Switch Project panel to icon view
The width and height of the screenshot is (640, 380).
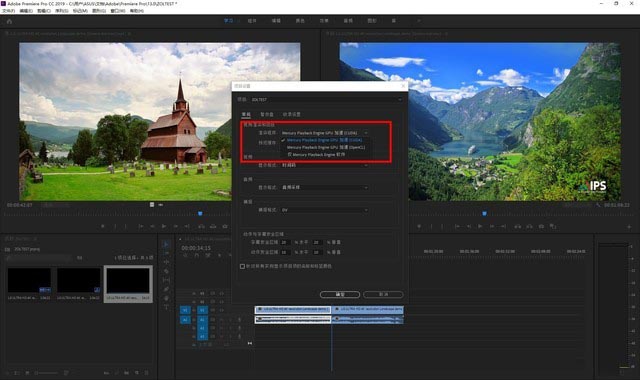click(27, 373)
